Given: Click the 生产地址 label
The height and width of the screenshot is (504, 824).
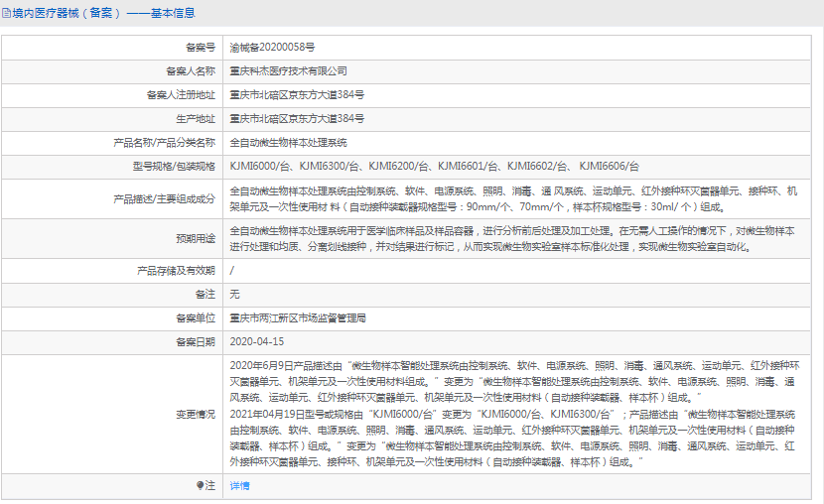Looking at the screenshot, I should click(x=196, y=119).
